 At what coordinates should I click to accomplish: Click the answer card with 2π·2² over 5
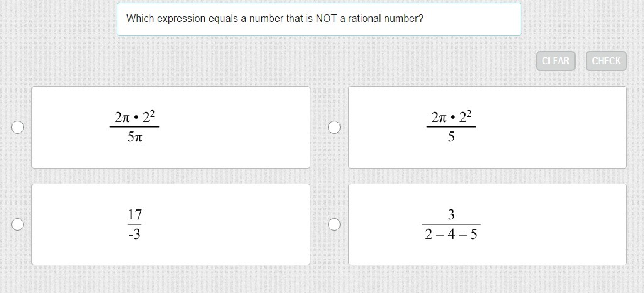(x=488, y=127)
